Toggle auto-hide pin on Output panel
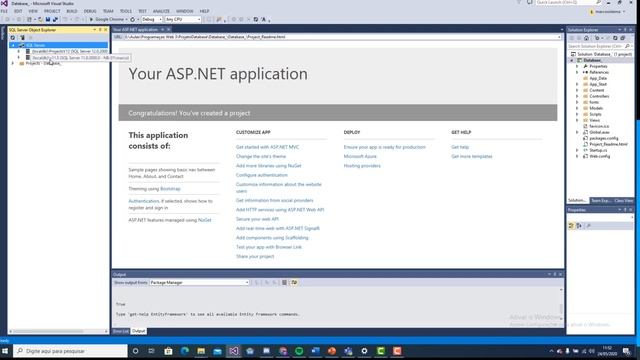Viewport: 640px width, 360px height. [x=555, y=274]
